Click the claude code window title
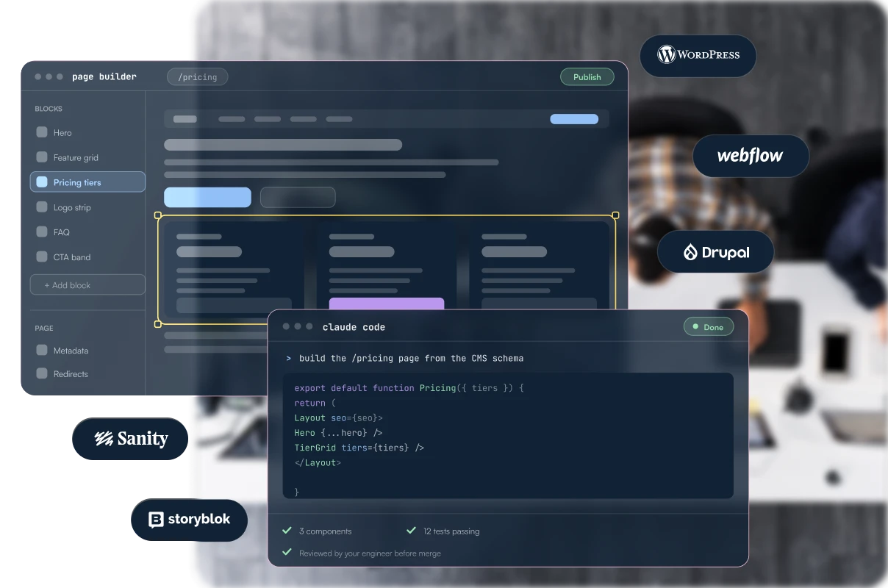The image size is (888, 588). [x=354, y=327]
